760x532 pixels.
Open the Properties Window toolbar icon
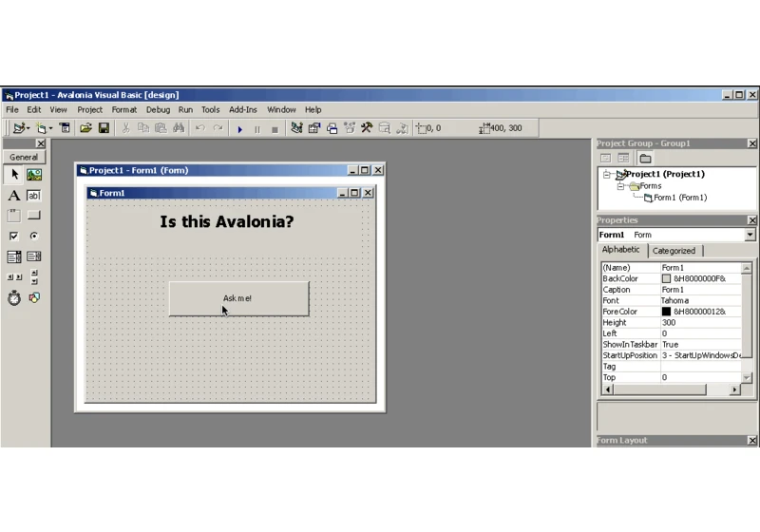coord(314,128)
